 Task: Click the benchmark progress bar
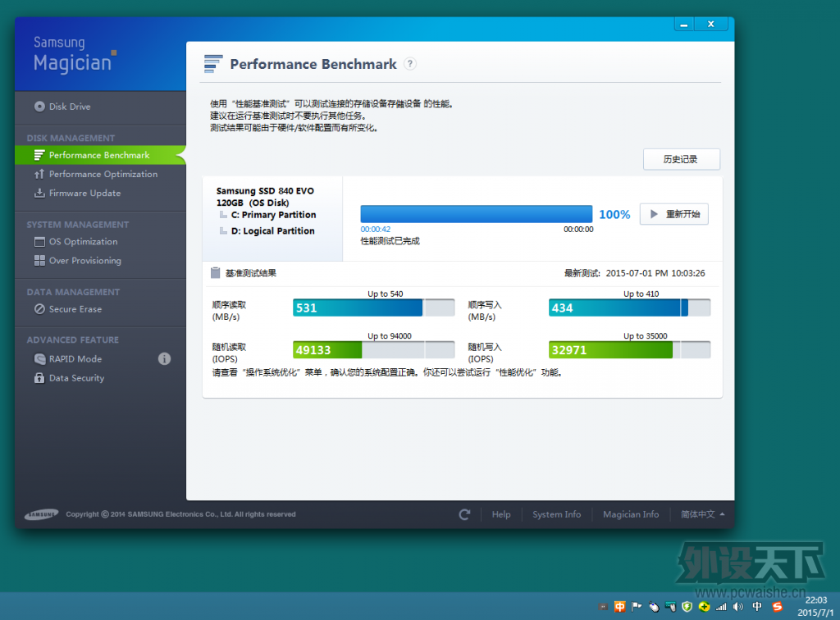(477, 214)
